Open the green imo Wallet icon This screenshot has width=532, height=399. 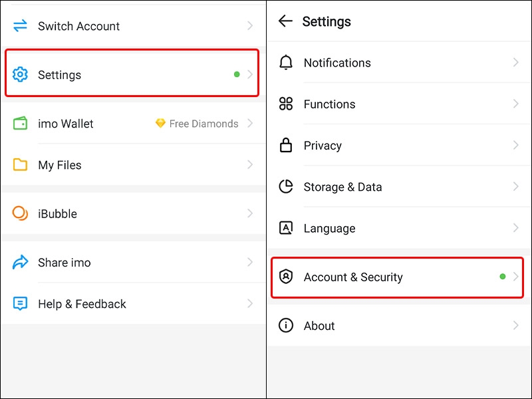click(x=20, y=123)
